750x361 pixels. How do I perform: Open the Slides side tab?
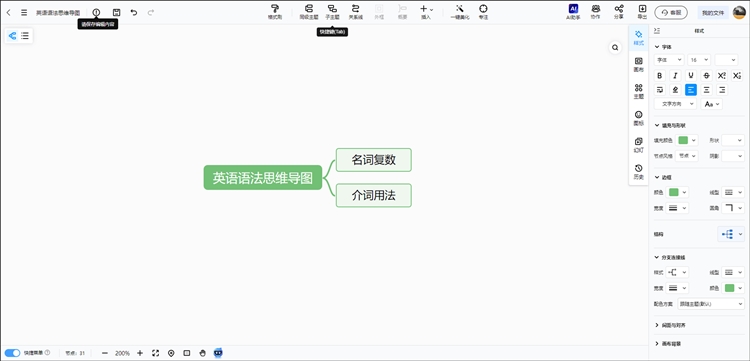coord(639,145)
